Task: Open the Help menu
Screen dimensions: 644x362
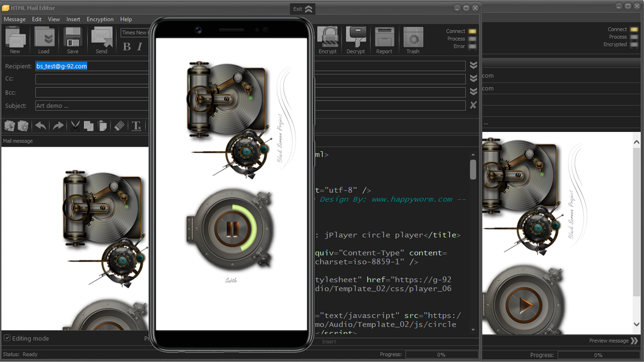Action: pos(126,19)
